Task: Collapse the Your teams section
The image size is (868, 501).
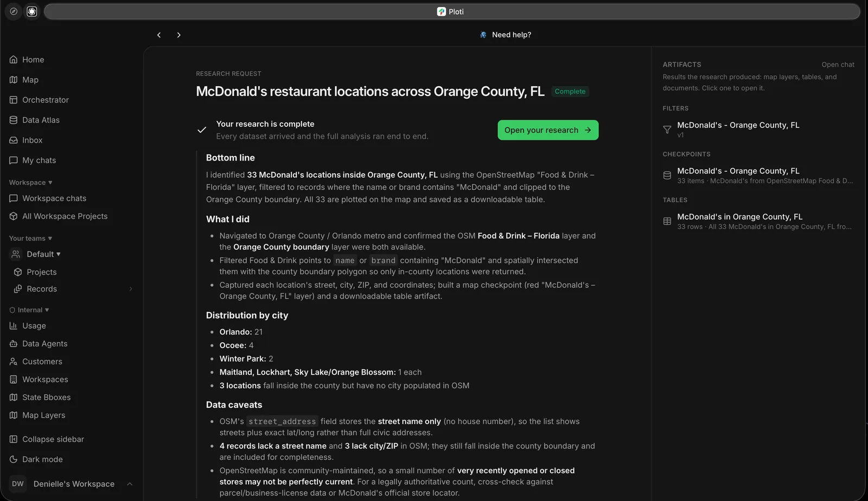Action: coord(31,239)
